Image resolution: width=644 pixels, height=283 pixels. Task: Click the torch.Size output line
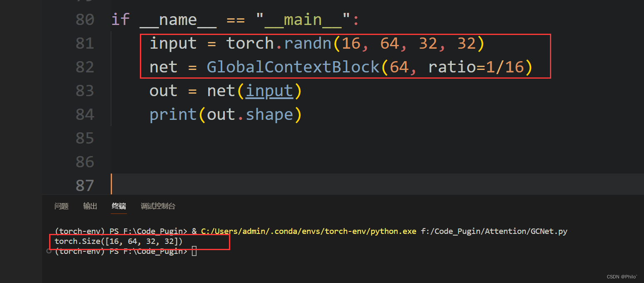click(x=119, y=241)
